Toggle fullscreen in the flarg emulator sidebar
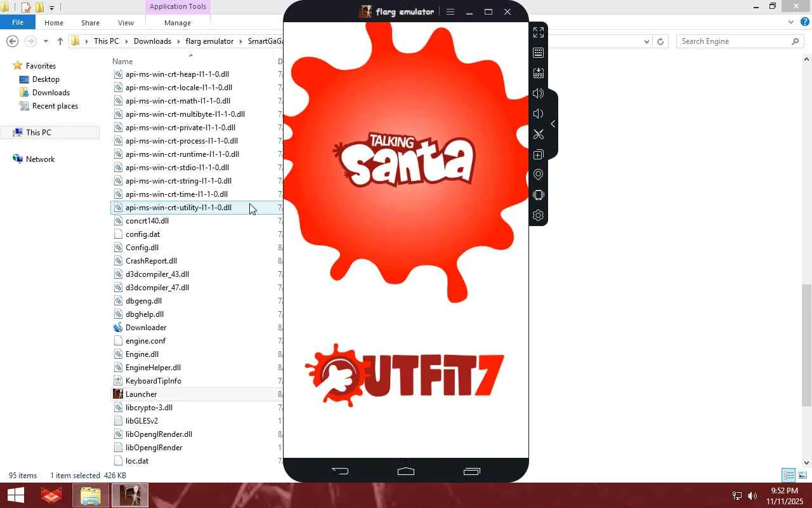Viewport: 812px width, 508px height. tap(539, 32)
